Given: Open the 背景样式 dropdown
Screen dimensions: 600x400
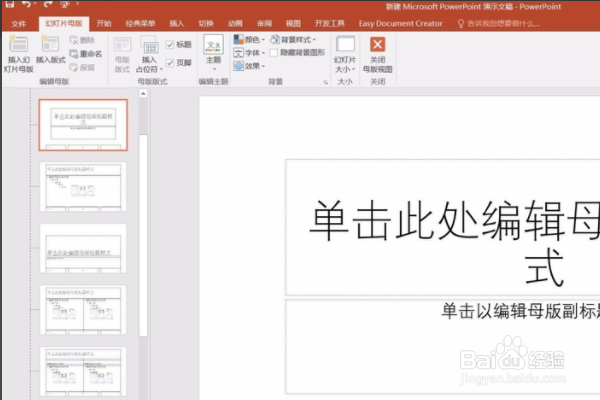Looking at the screenshot, I should [x=293, y=39].
